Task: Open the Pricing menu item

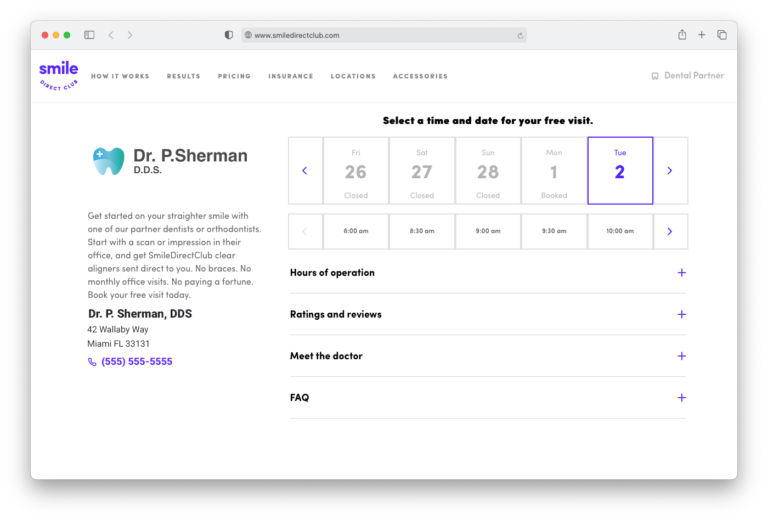Action: [234, 76]
